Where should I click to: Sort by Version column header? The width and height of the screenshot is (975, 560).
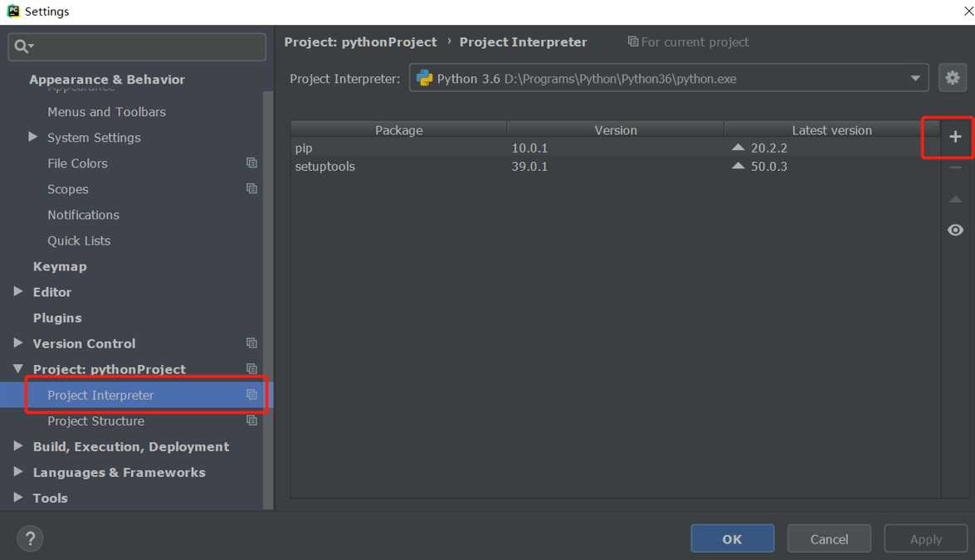click(x=616, y=130)
